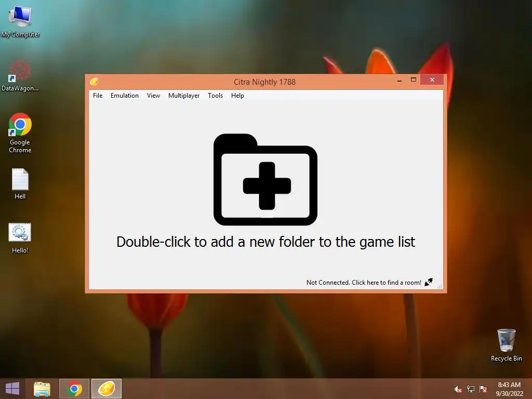
Task: Click the network tray icon
Action: [470, 389]
